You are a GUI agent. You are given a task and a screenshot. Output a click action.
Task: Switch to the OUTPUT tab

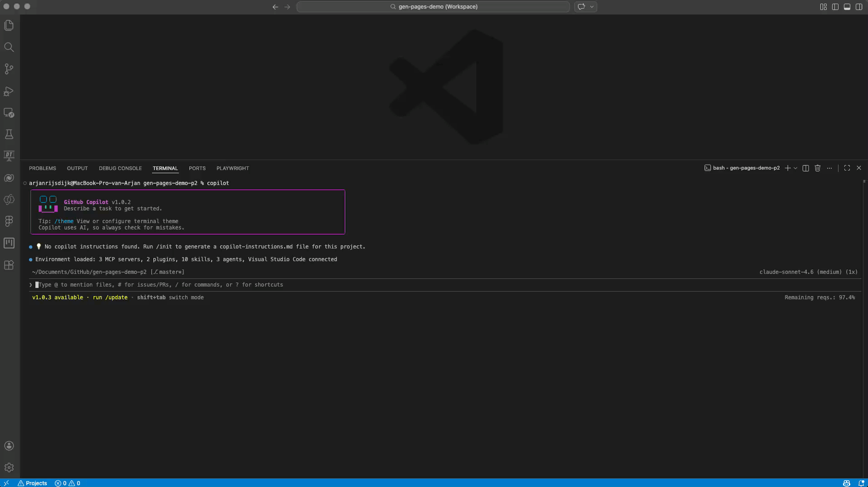77,168
